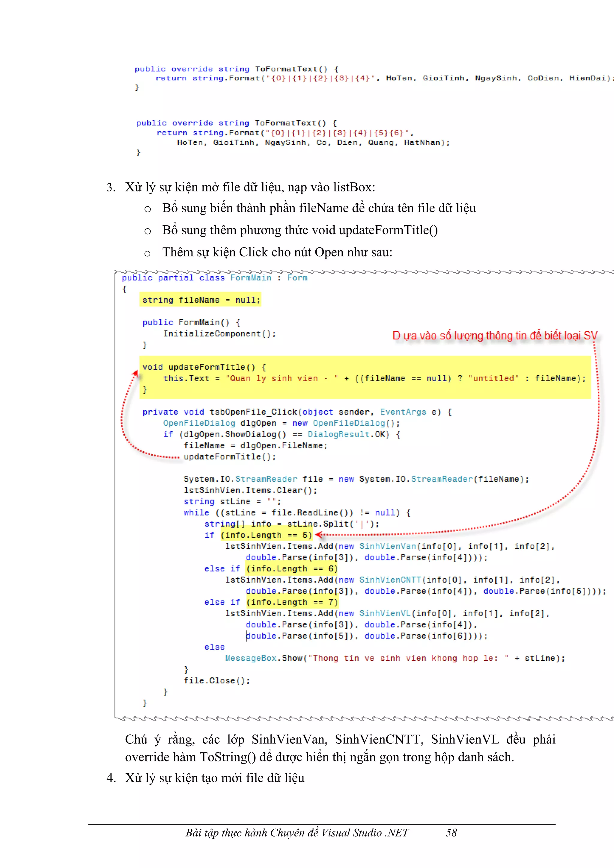The width and height of the screenshot is (614, 868).
Task: Click the first ToFormatText() override declaration
Action: [236, 69]
